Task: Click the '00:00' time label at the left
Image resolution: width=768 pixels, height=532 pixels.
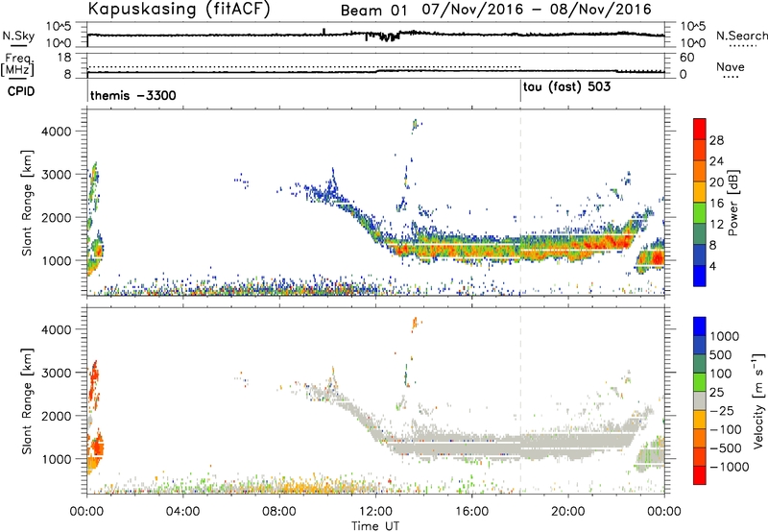Action: (86, 512)
